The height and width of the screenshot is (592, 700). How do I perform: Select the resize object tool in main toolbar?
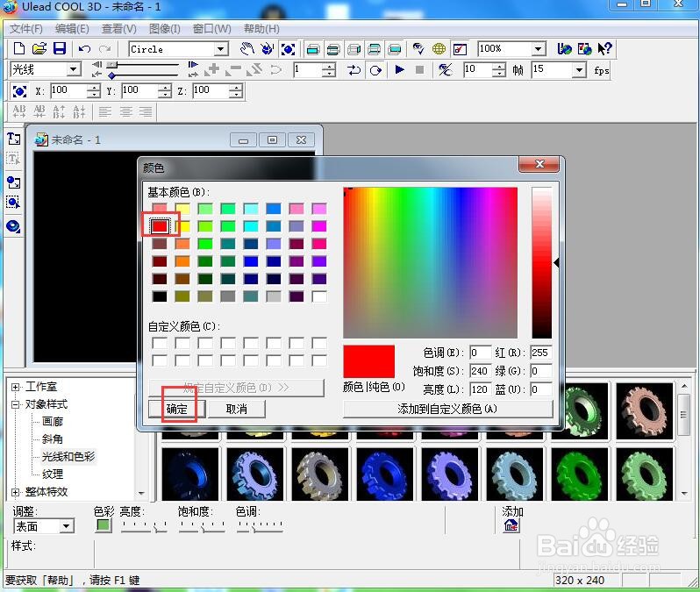point(288,49)
